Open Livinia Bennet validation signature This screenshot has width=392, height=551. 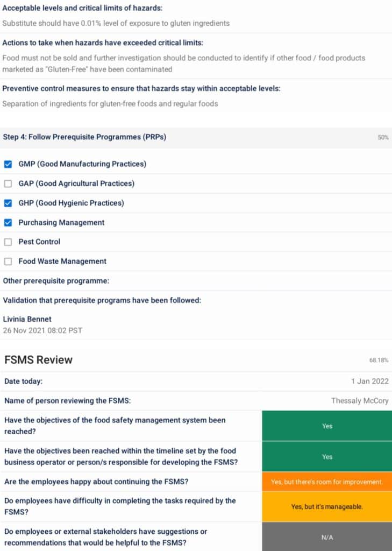27,319
